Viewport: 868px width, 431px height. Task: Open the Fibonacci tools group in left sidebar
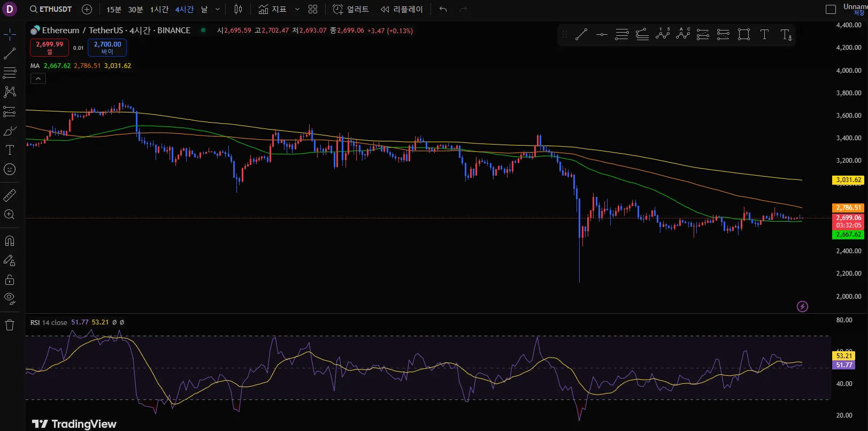[10, 73]
